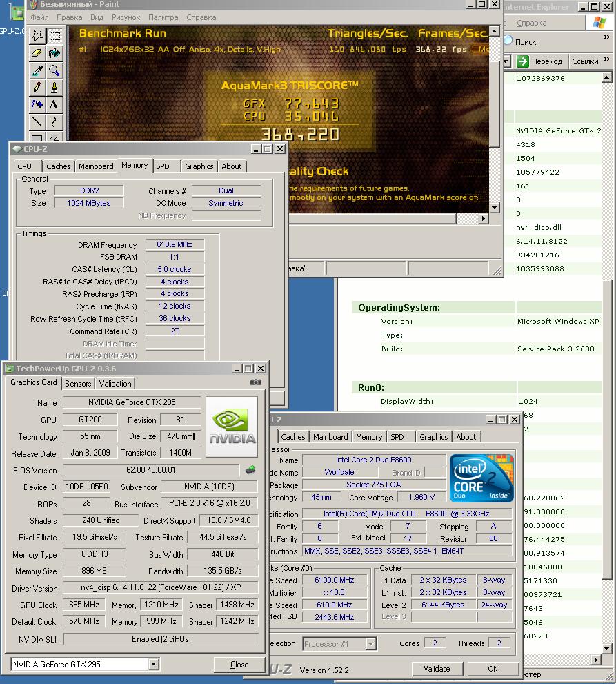This screenshot has width=616, height=684.
Task: Click the Internet Explorer scrollbar up arrow
Action: [607, 77]
